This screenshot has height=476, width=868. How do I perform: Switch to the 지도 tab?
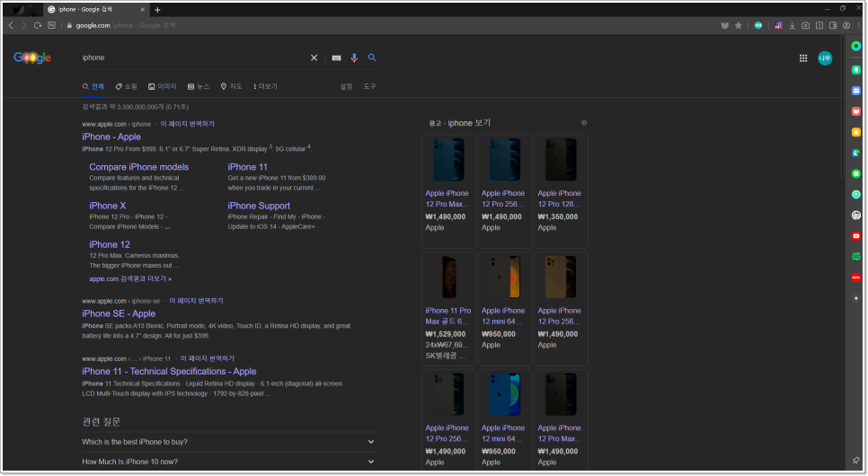pyautogui.click(x=232, y=86)
